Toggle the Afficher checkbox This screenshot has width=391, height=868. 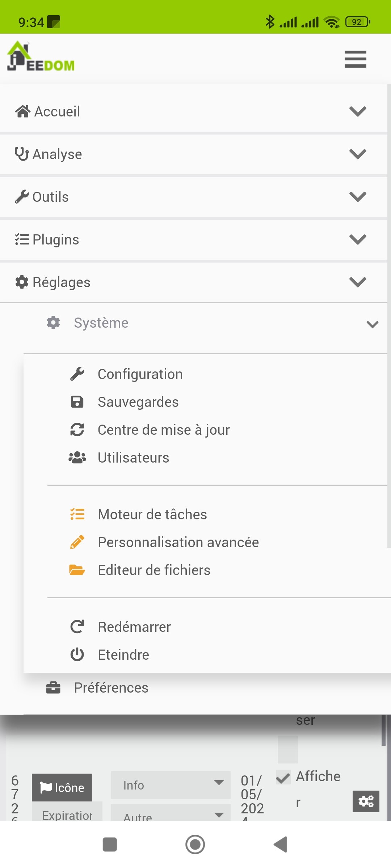click(283, 777)
